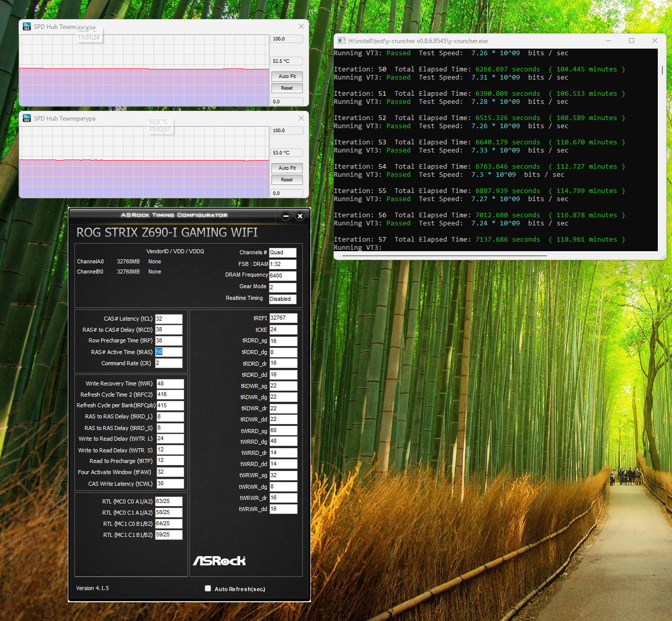
Task: Click the RAS# to CAS# Delay (tRCD) field
Action: [169, 330]
